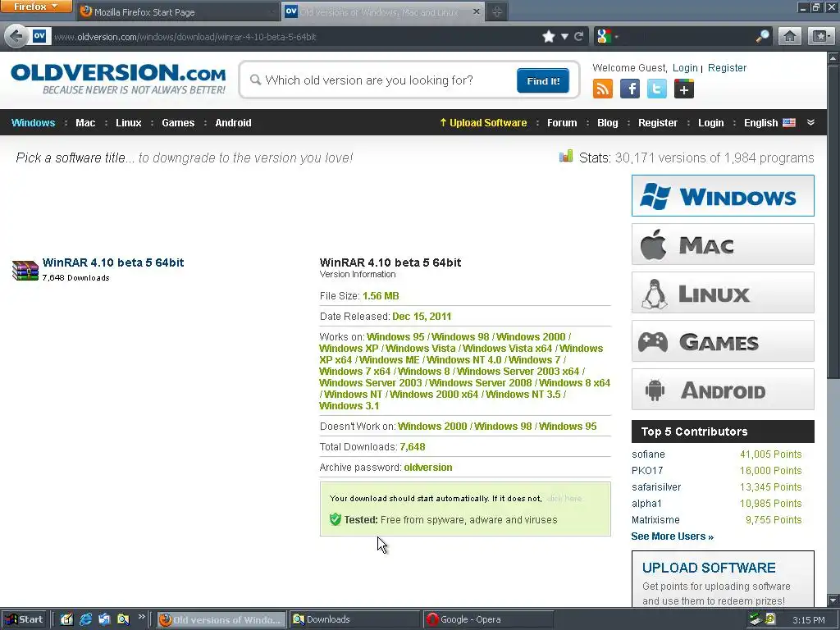Open Mac in the nav bar
Viewport: 840px width, 630px height.
pyautogui.click(x=85, y=123)
